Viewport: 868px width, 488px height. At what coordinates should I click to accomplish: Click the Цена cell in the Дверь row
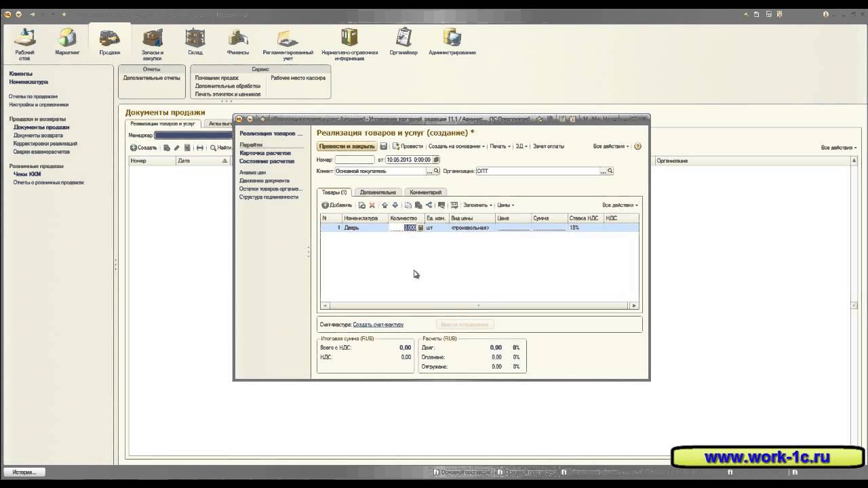[x=513, y=228]
